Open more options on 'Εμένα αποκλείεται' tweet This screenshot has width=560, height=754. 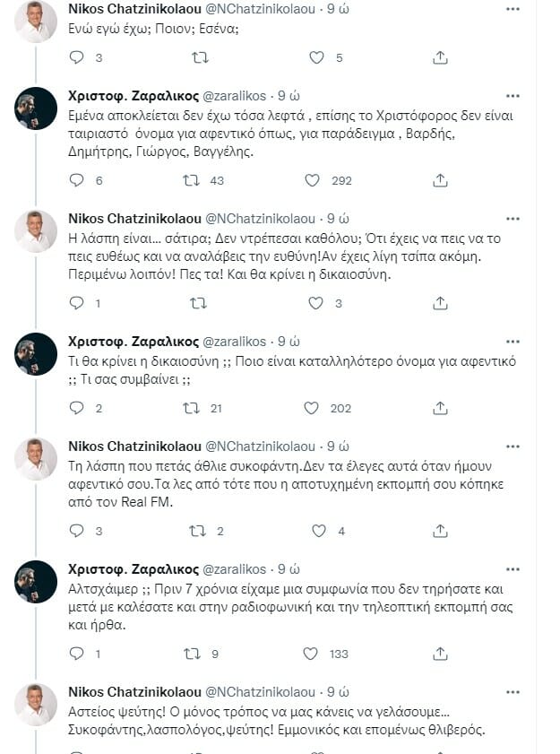click(512, 95)
